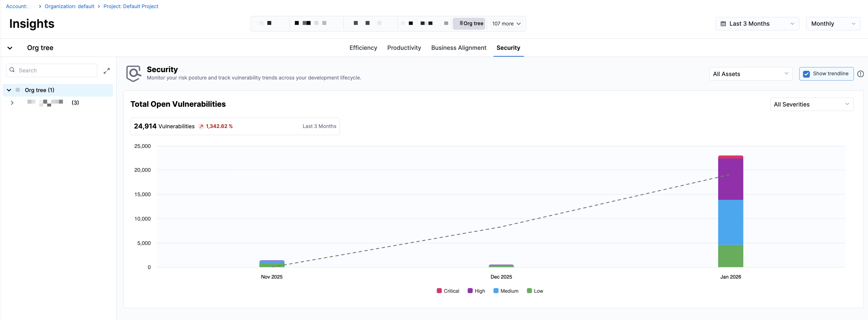The width and height of the screenshot is (868, 320).
Task: Click the search magnifier icon in sidebar
Action: tap(12, 70)
